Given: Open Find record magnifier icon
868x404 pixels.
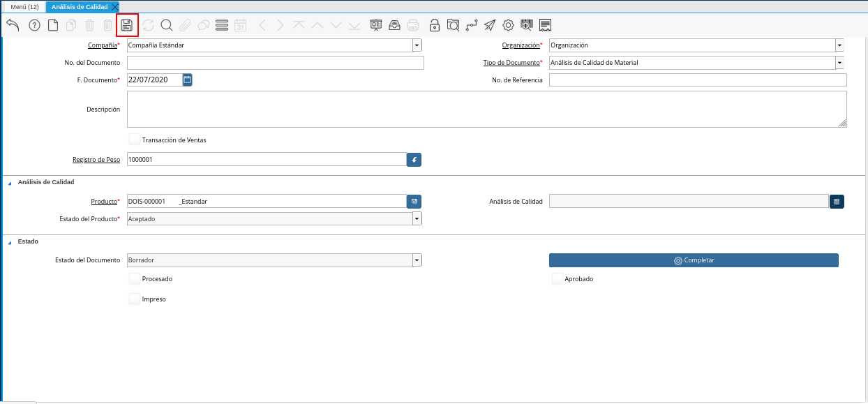Looking at the screenshot, I should (x=167, y=25).
